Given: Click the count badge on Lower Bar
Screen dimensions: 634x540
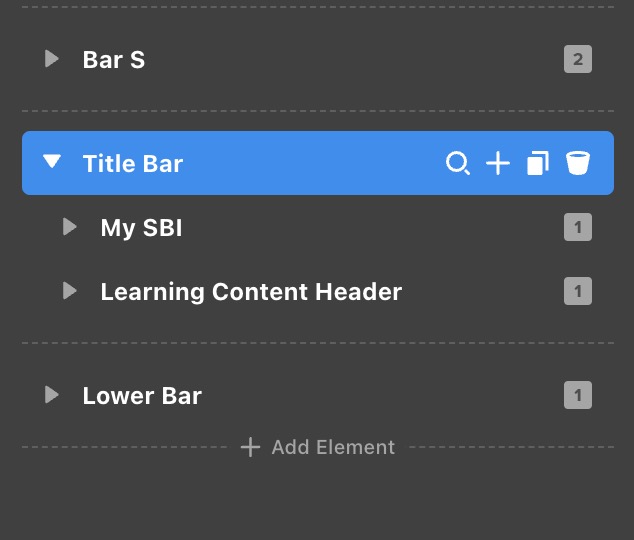Looking at the screenshot, I should point(577,396).
